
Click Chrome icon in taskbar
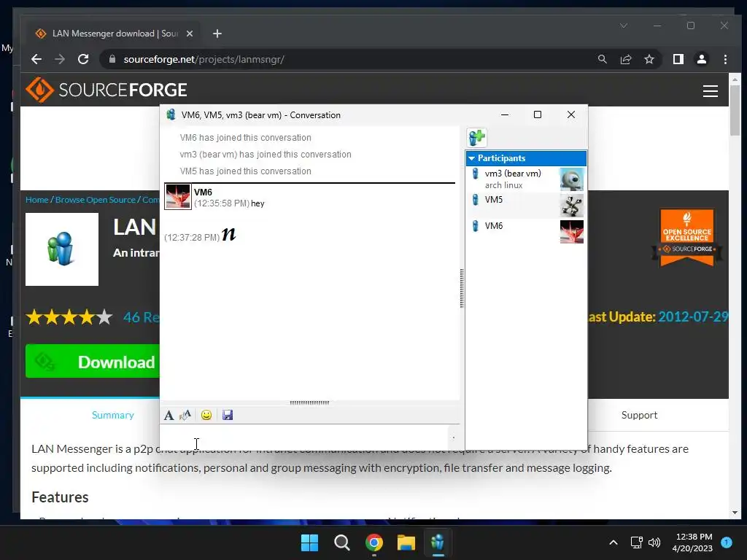click(374, 542)
